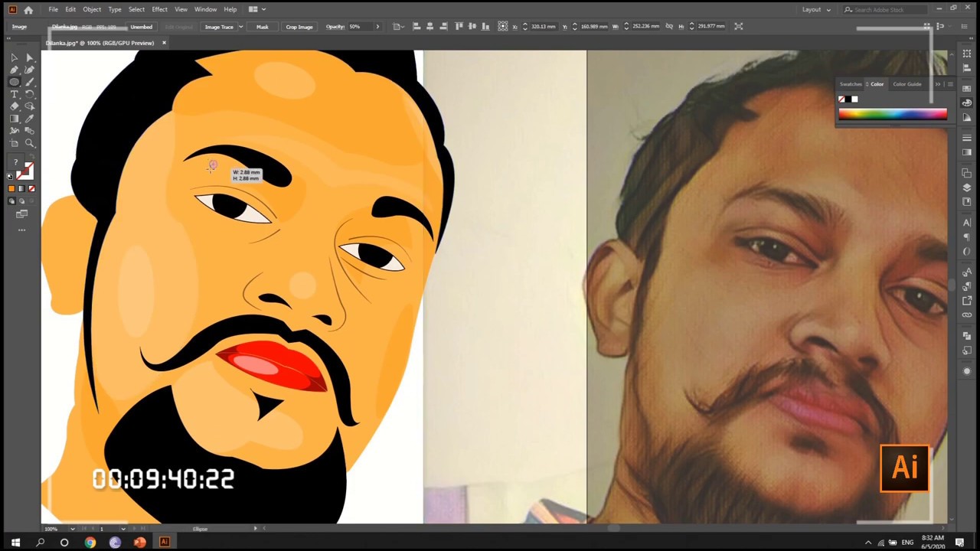Screen dimensions: 980x551
Task: Select the Curvature tool
Action: [30, 70]
